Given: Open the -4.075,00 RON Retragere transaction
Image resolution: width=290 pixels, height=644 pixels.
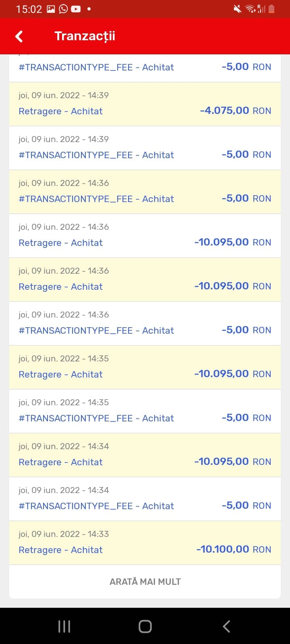Looking at the screenshot, I should (x=145, y=104).
